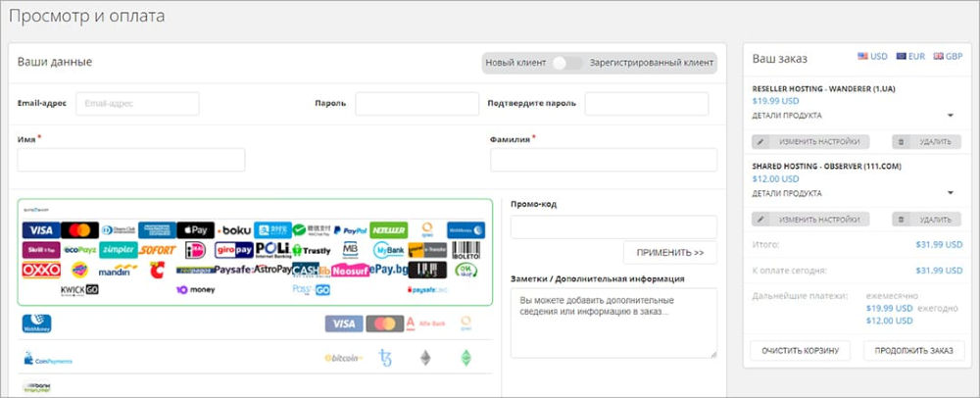Click the additional notes textarea
The image size is (980, 398).
point(613,323)
